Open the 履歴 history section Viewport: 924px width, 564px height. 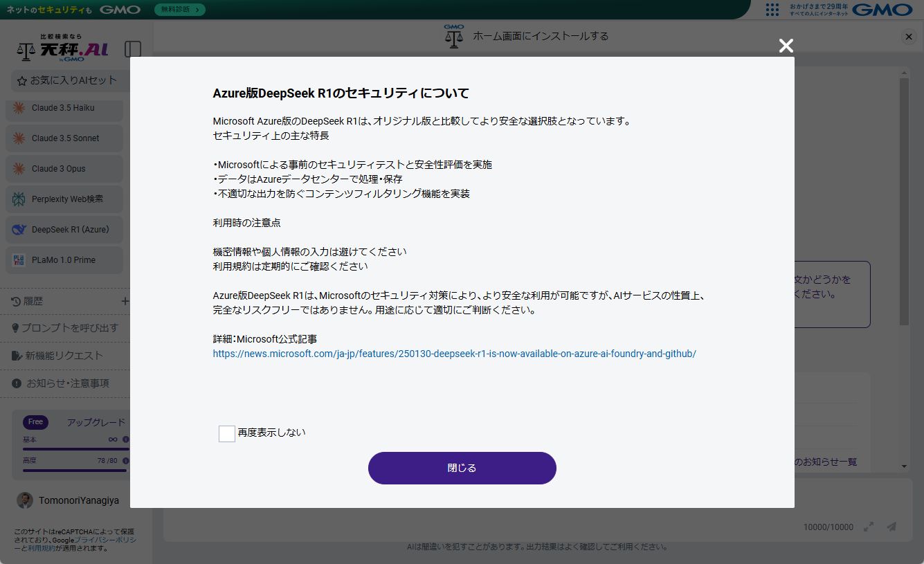pyautogui.click(x=33, y=301)
